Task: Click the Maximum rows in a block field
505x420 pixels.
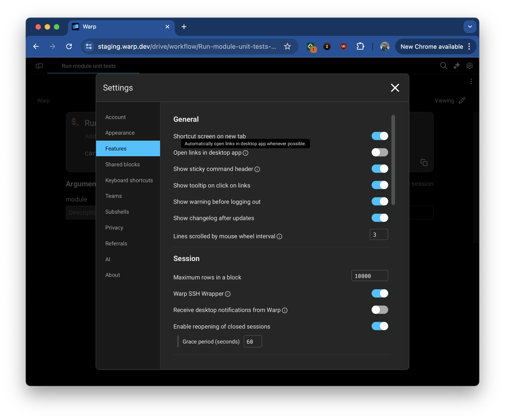Action: (x=369, y=276)
